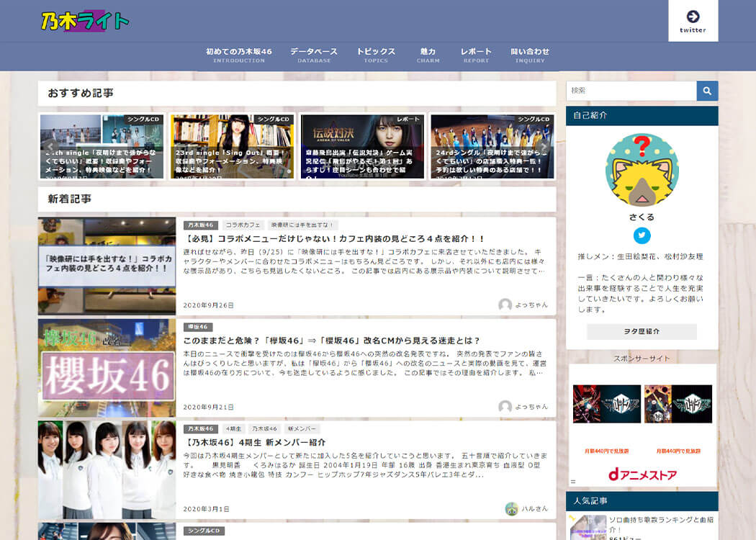Open the 初めての乃木坂46 menu item
Screen dimensions: 756x540
pos(238,55)
